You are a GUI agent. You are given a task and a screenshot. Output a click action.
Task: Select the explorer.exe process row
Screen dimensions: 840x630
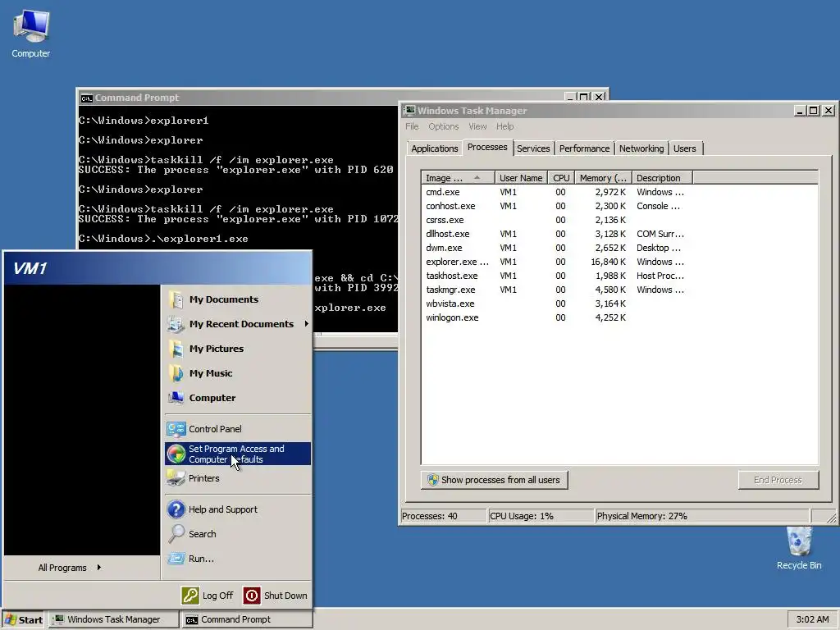(x=620, y=262)
